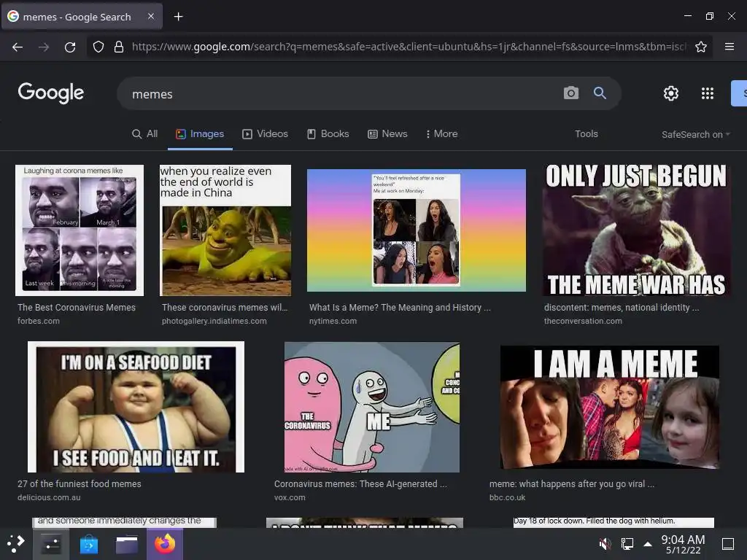This screenshot has width=747, height=560.
Task: Open the application launcher in taskbar
Action: coord(16,543)
